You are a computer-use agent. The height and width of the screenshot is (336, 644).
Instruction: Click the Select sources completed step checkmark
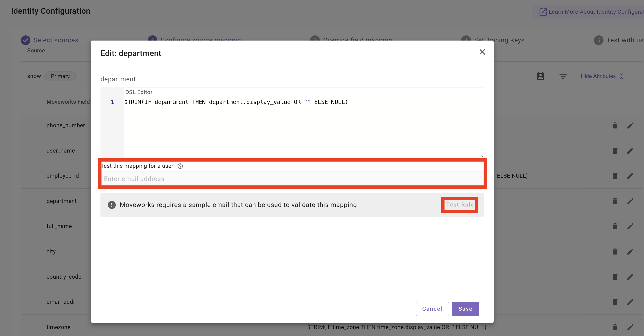pos(26,40)
